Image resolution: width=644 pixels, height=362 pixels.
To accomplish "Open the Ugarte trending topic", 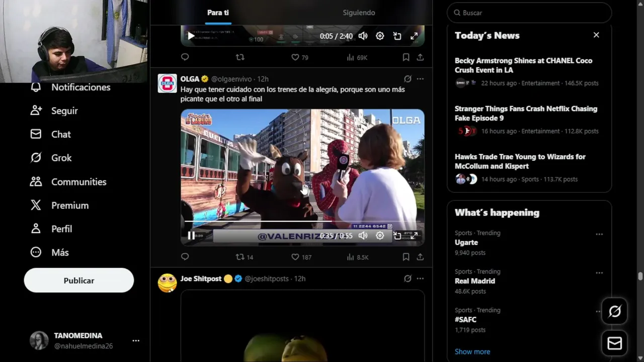I will pos(466,242).
